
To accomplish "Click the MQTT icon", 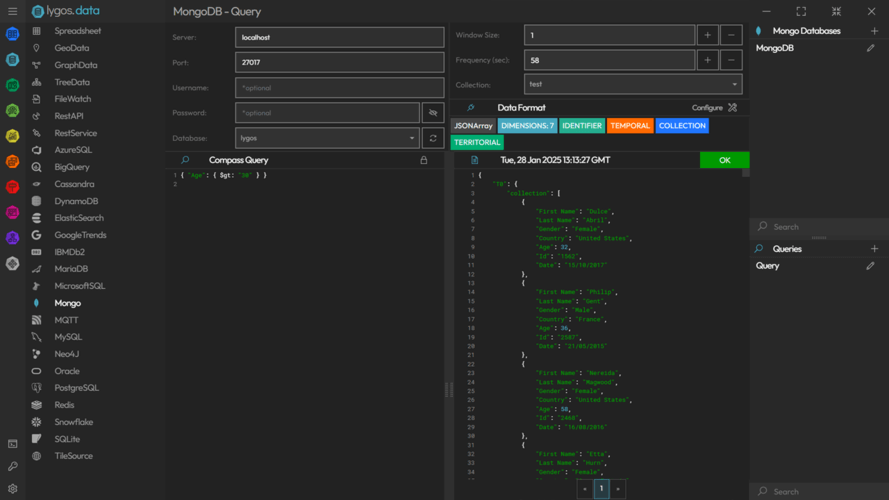I will [36, 320].
